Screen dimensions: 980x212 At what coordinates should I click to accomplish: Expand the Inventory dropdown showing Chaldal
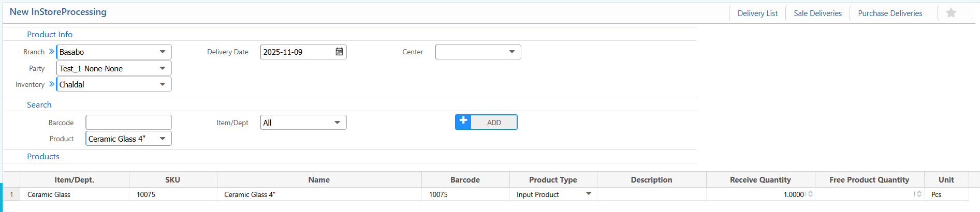pos(163,84)
